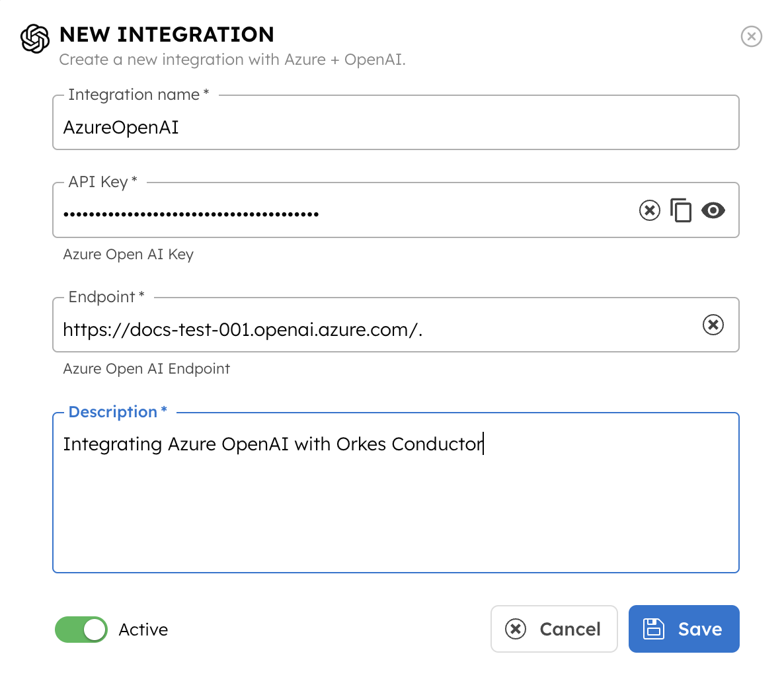Close the New Integration dialog
Image resolution: width=784 pixels, height=697 pixels.
click(751, 36)
